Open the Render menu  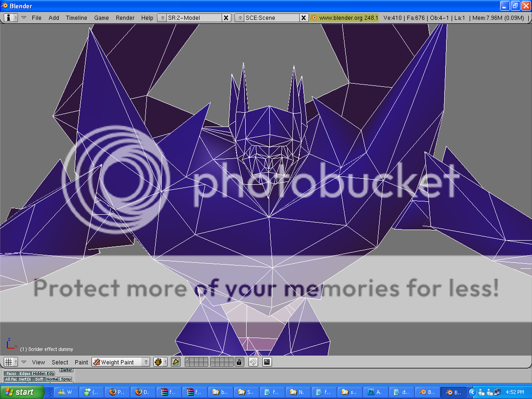click(x=125, y=18)
